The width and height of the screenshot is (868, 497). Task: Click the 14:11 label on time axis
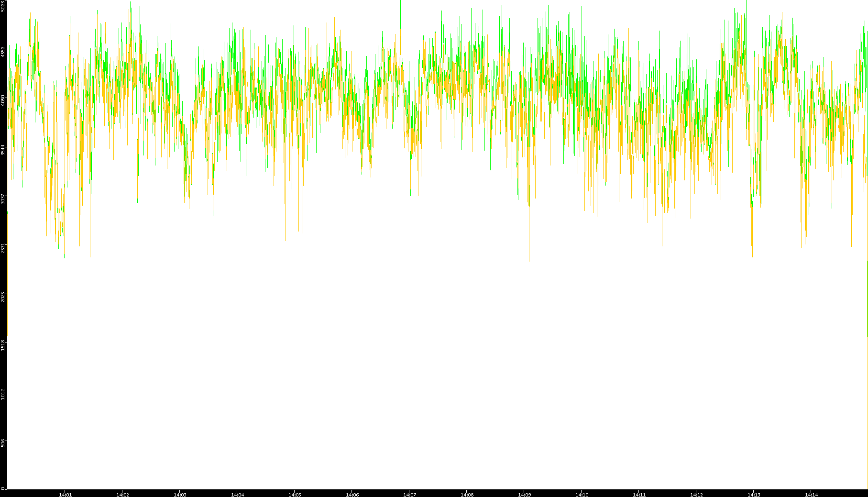point(639,495)
